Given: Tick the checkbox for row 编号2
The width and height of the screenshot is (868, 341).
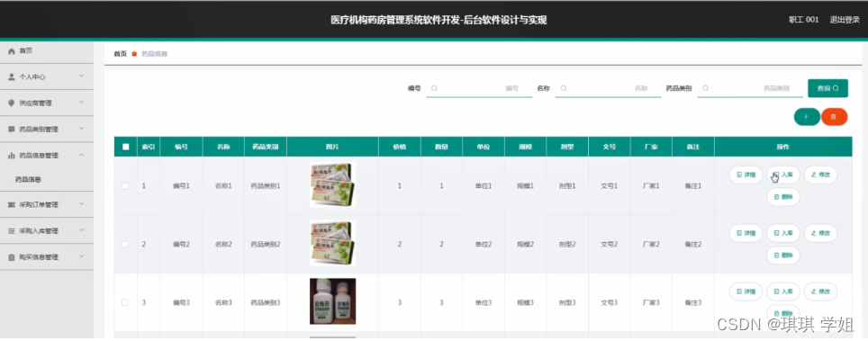Looking at the screenshot, I should pyautogui.click(x=125, y=244).
